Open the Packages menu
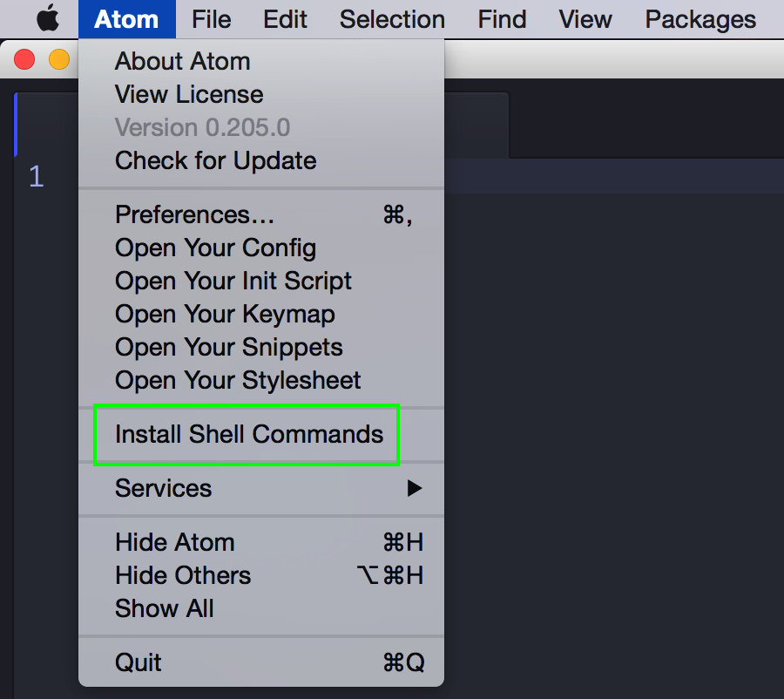The width and height of the screenshot is (784, 699). tap(700, 19)
